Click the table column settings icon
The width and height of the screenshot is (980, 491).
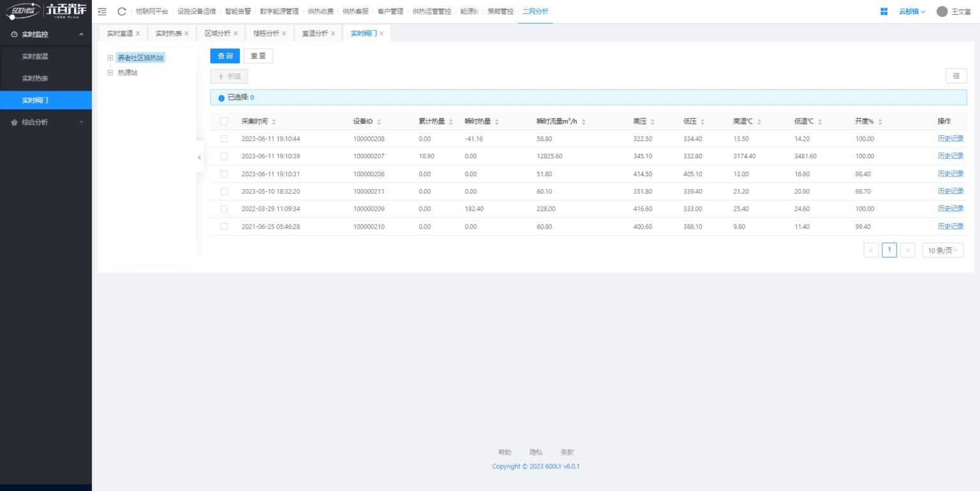[x=956, y=76]
